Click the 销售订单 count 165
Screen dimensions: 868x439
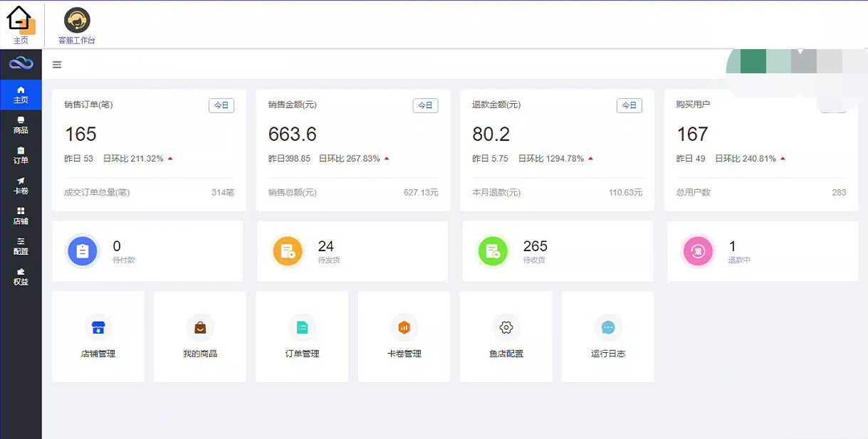coord(80,134)
